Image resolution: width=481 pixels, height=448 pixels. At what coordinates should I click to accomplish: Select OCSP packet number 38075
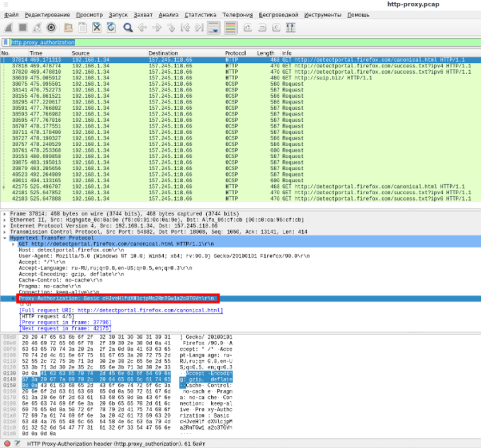[x=241, y=84]
